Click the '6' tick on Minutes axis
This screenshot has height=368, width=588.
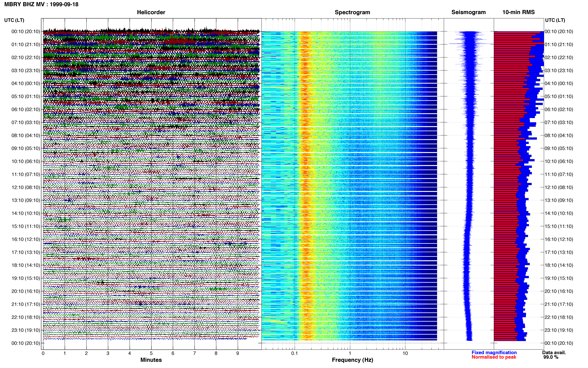tap(173, 353)
